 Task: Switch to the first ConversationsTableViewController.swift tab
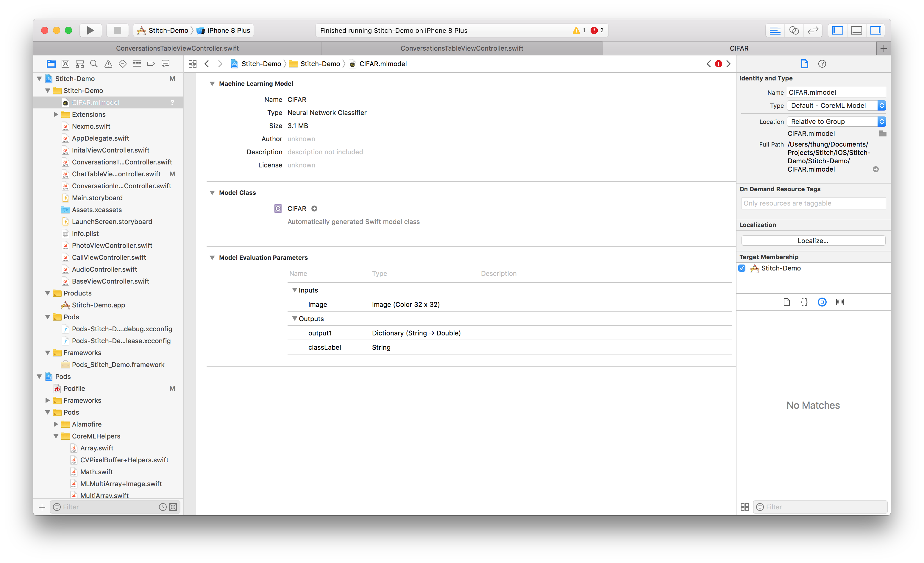[177, 48]
